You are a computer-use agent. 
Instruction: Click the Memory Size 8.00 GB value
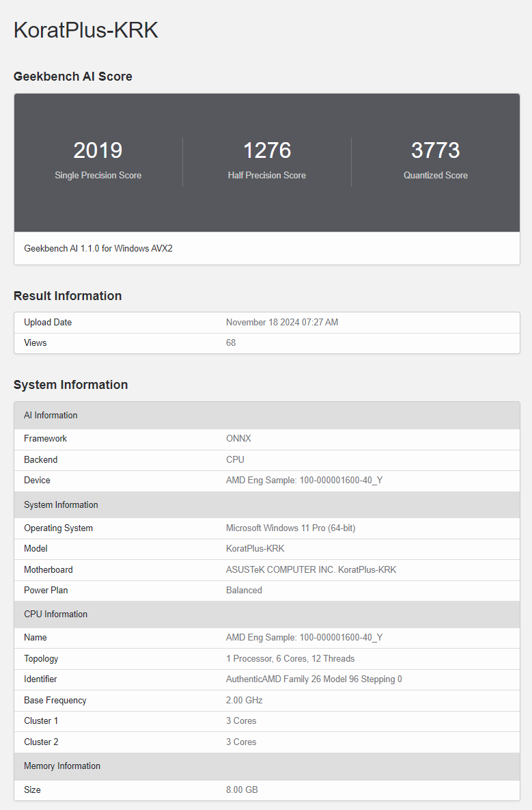tap(242, 790)
